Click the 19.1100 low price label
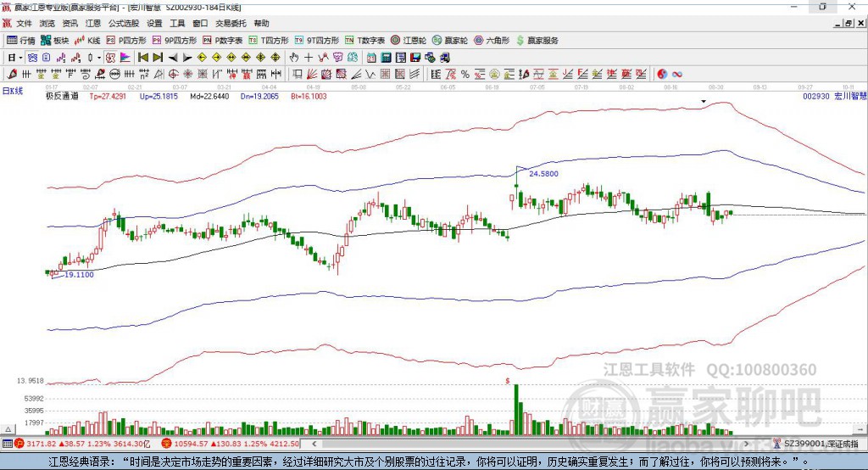Viewport: 868px width, 470px height. pos(79,274)
